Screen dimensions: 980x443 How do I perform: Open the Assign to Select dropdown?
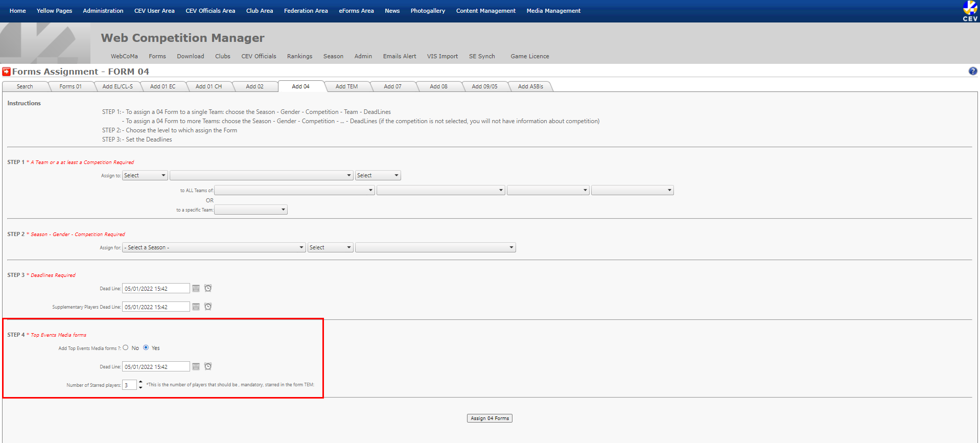click(145, 175)
